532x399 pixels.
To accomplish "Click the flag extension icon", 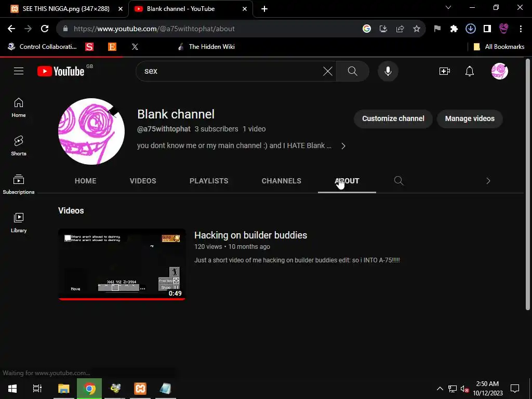I will (x=437, y=29).
